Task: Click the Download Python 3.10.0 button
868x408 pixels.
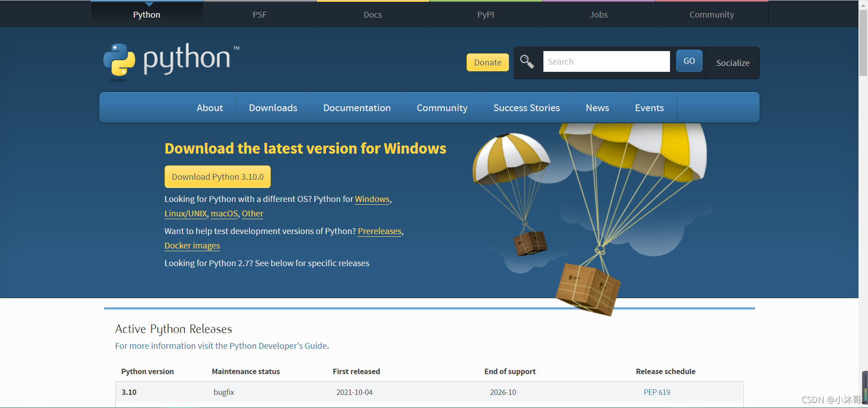Action: coord(217,177)
